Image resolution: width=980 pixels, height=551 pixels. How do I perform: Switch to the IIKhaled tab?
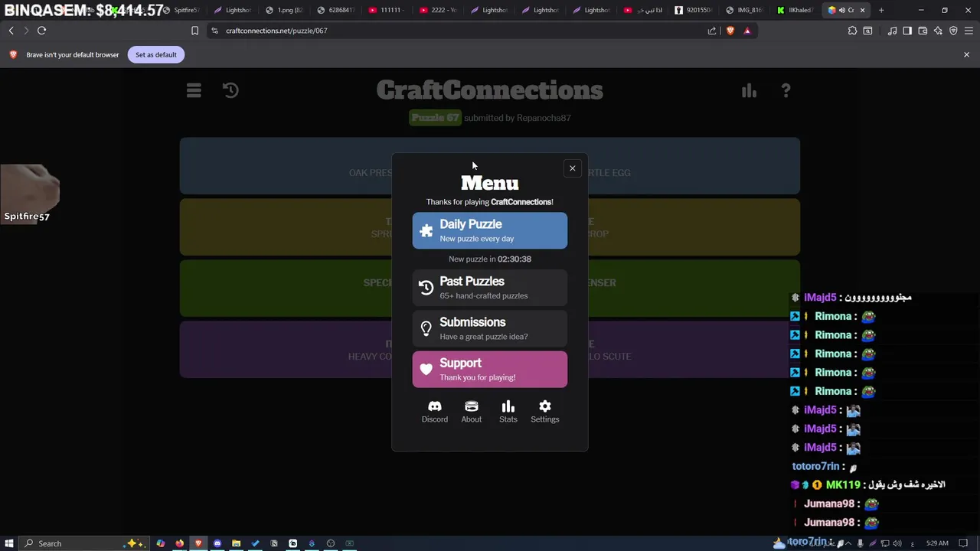point(795,10)
